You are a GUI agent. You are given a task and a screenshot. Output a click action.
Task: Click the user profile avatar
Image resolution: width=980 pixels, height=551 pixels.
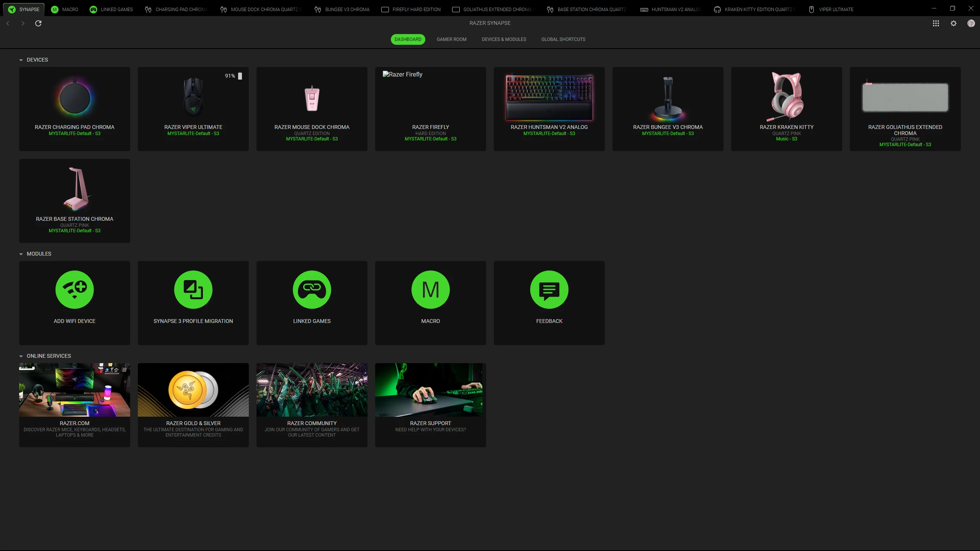click(971, 23)
